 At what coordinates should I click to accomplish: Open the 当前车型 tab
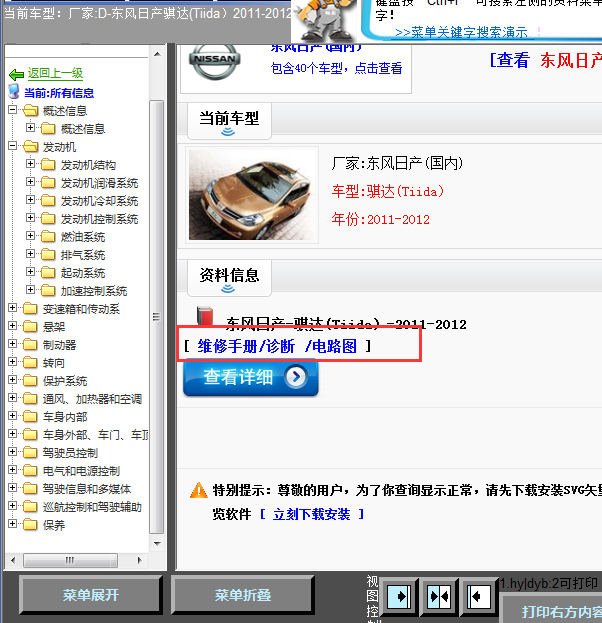click(229, 121)
